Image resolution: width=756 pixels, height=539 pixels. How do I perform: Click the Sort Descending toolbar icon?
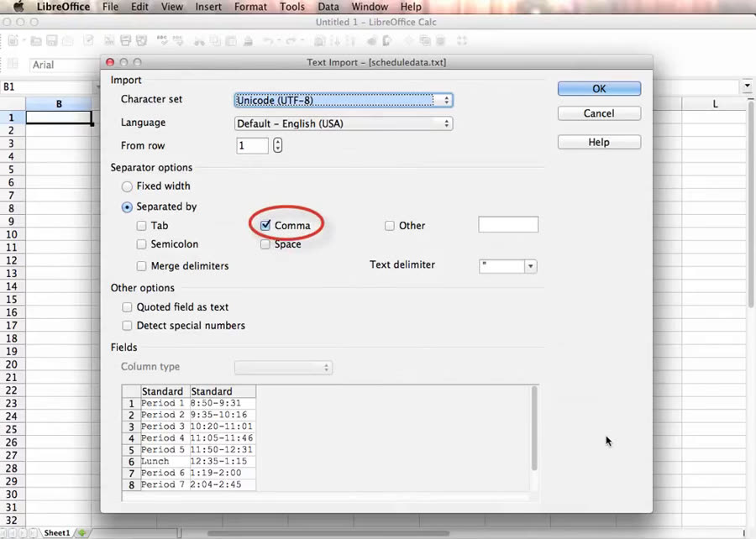point(350,41)
